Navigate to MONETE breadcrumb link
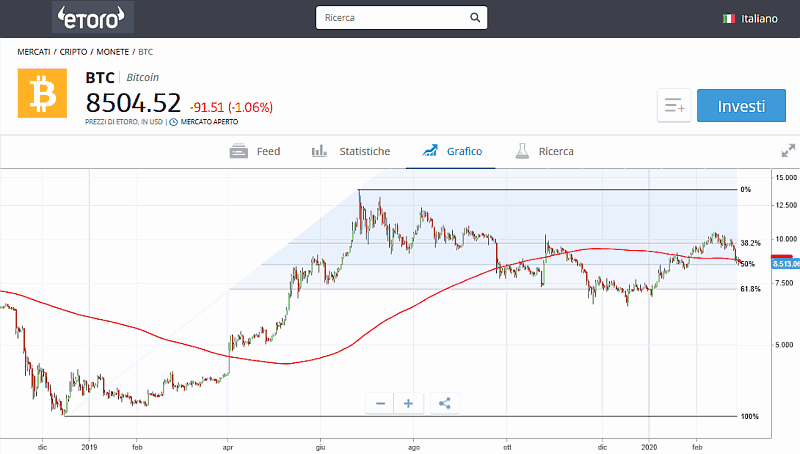Viewport: 800px width, 454px height. (x=112, y=51)
